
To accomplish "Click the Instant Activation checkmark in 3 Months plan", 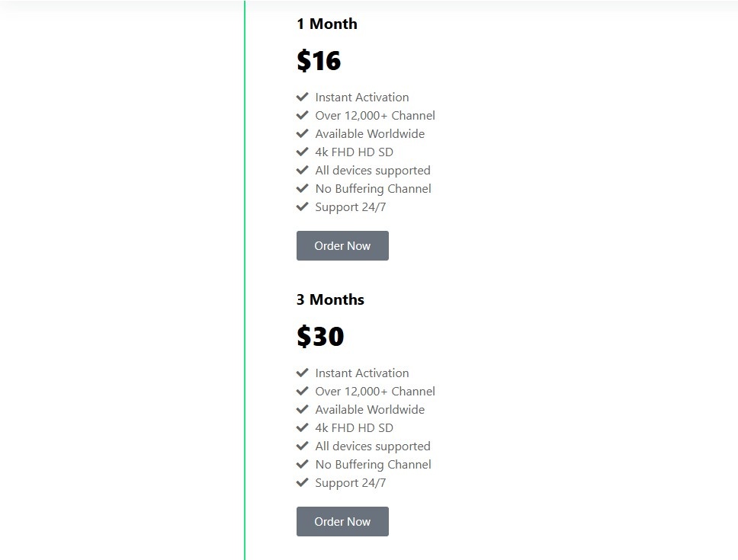I will pyautogui.click(x=303, y=373).
